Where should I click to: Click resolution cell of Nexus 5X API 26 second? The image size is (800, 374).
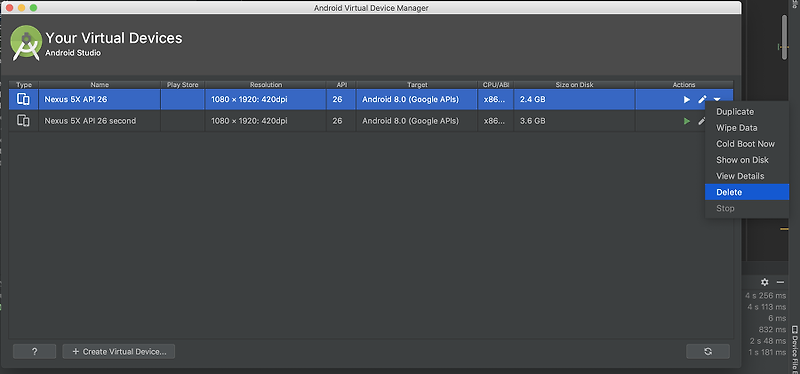tap(266, 121)
